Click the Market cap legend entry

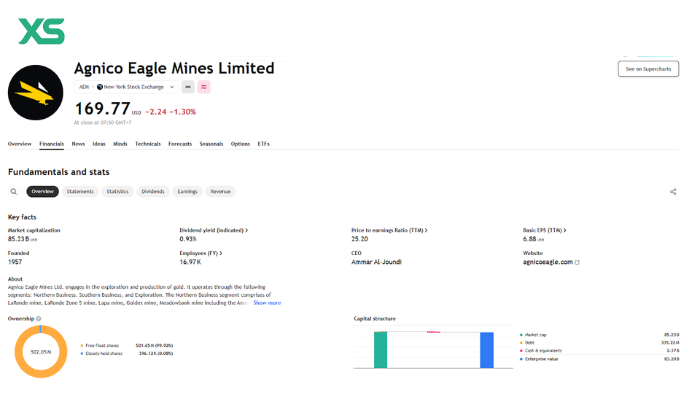[535, 335]
